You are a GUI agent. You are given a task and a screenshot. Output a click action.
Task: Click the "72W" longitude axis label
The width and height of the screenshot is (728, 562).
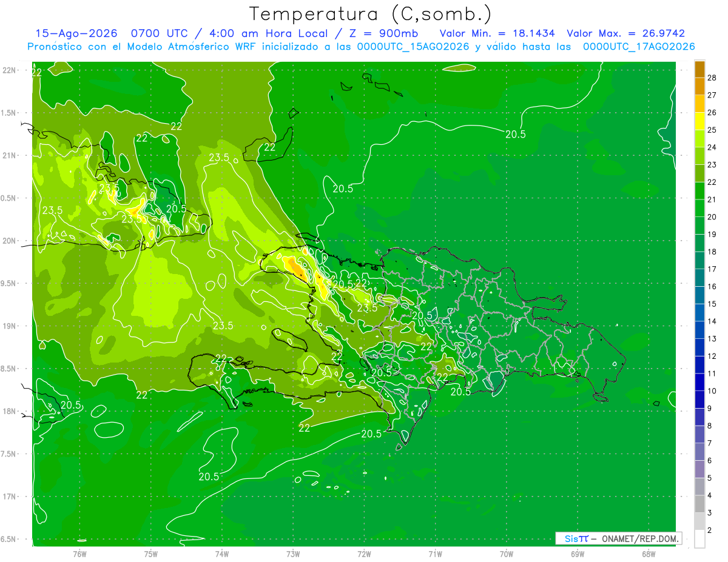364,554
